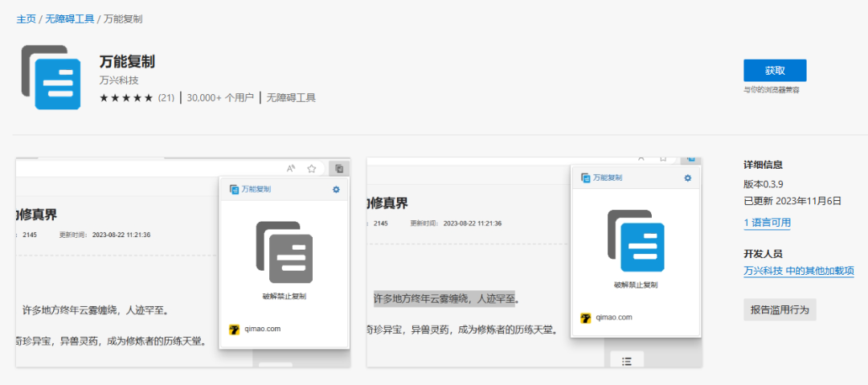Image resolution: width=868 pixels, height=385 pixels.
Task: Click the small 万能复制 header icon in second popup
Action: click(586, 178)
